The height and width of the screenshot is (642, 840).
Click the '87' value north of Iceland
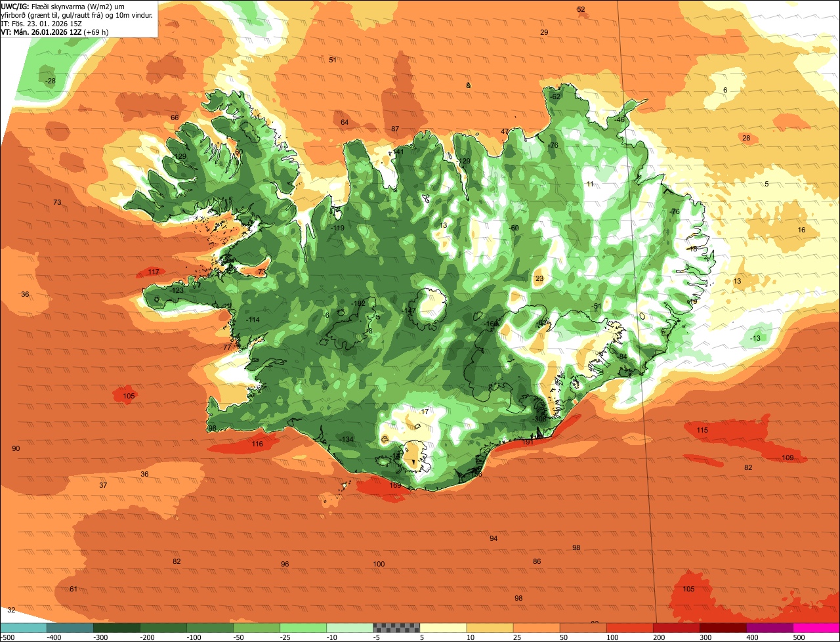point(395,129)
